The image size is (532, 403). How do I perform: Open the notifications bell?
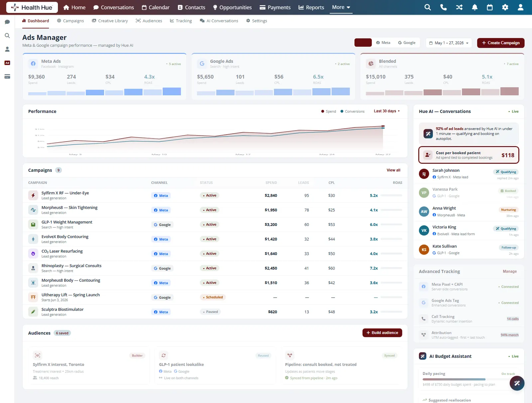[475, 7]
